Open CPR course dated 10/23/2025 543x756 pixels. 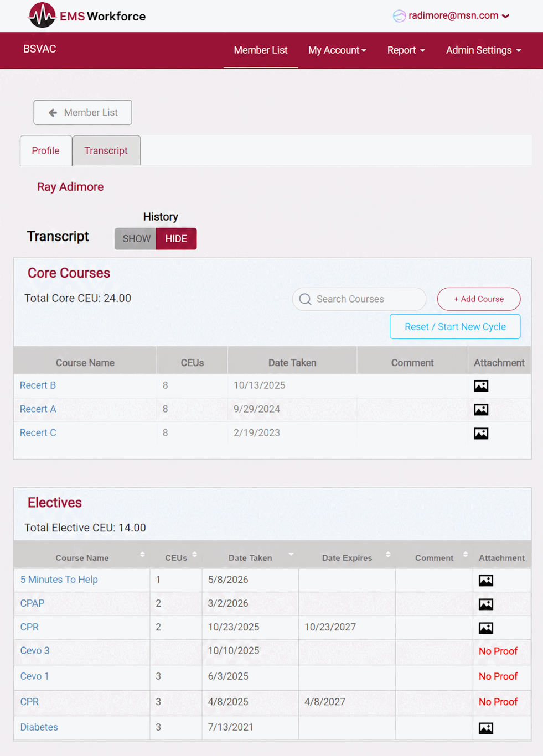29,627
